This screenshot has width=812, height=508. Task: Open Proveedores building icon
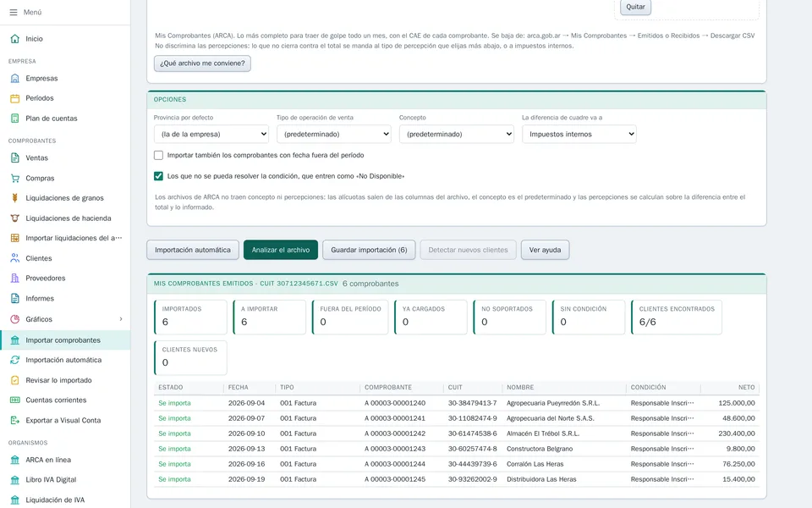[x=15, y=279]
